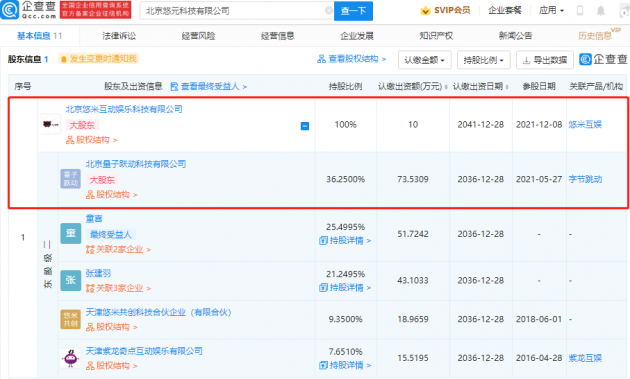Screen dimensions: 630x379
Task: Click 紫龙奇点 purple mascot logo
Action: pyautogui.click(x=70, y=358)
